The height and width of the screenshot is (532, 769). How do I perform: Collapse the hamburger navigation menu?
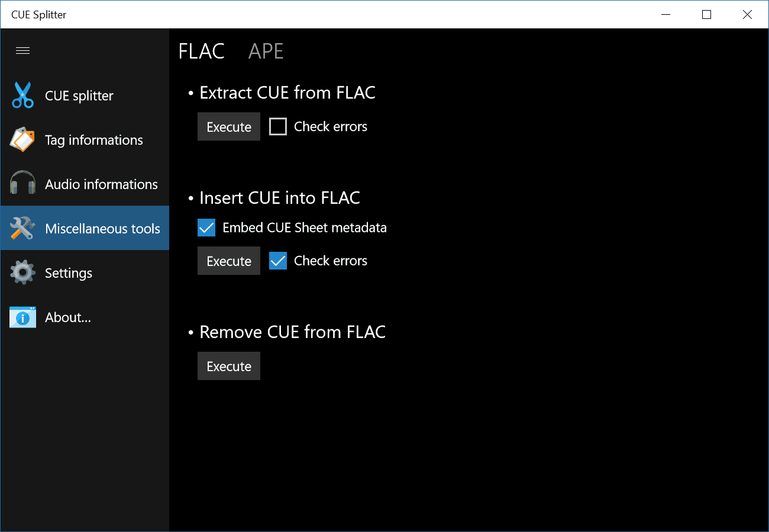pos(22,51)
